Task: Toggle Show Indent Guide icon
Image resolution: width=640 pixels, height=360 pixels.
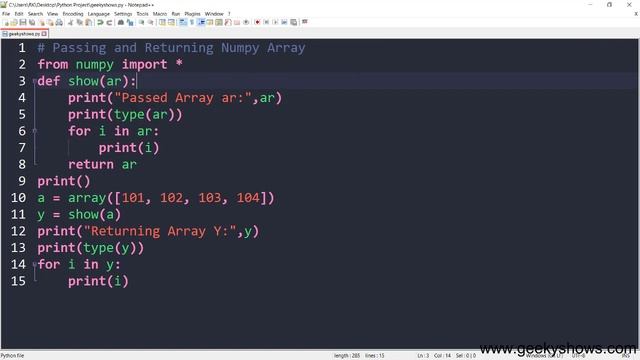Action: coord(201,22)
